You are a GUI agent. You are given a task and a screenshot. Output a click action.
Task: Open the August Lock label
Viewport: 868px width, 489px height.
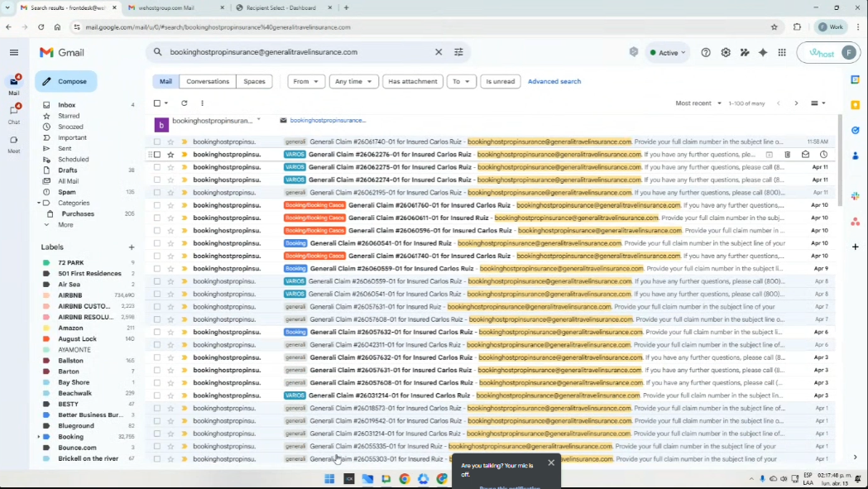point(78,339)
